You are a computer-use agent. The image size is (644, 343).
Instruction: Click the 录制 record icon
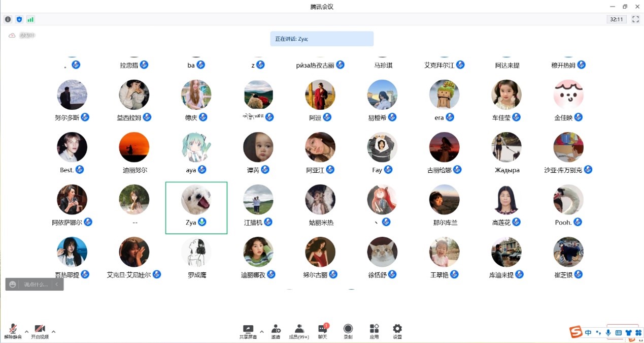click(x=348, y=331)
